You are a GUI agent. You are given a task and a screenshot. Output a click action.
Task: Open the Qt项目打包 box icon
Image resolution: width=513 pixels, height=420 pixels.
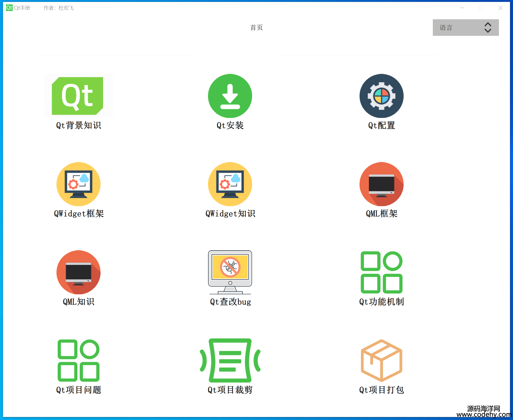[382, 360]
